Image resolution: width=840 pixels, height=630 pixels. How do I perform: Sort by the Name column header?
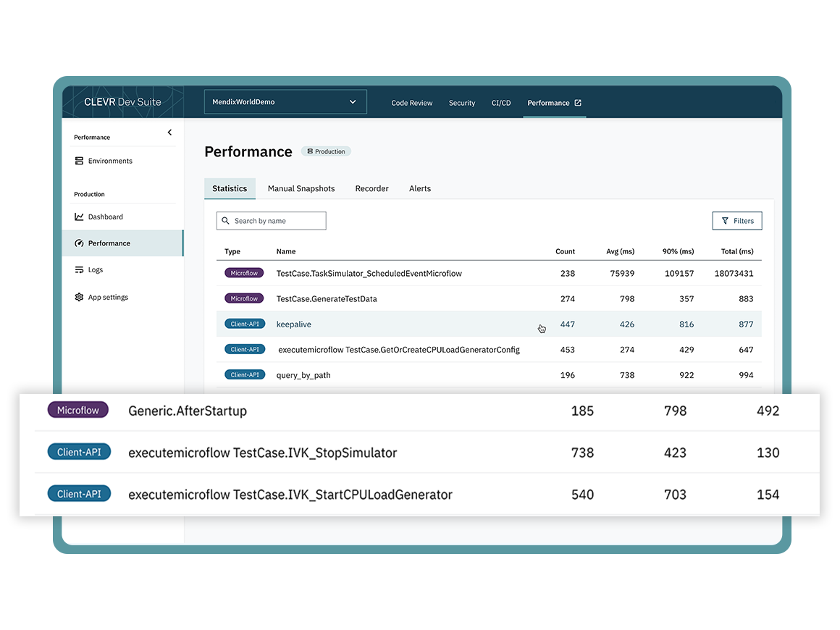coord(286,251)
